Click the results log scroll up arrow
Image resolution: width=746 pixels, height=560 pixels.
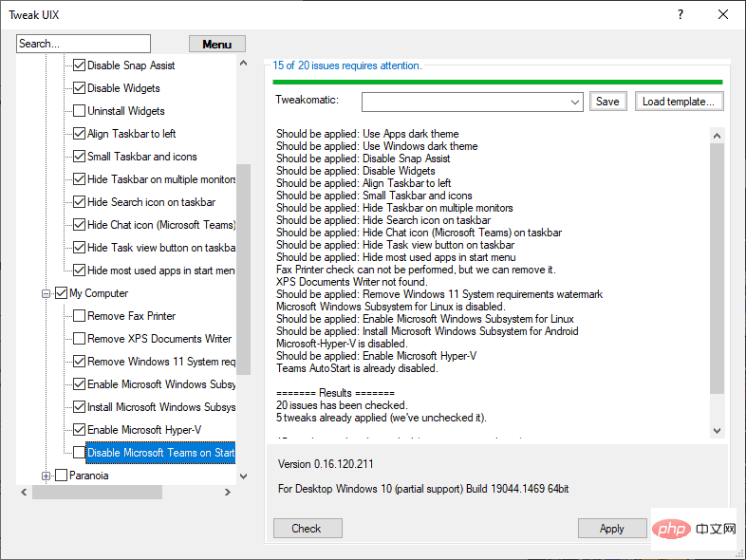coord(717,136)
